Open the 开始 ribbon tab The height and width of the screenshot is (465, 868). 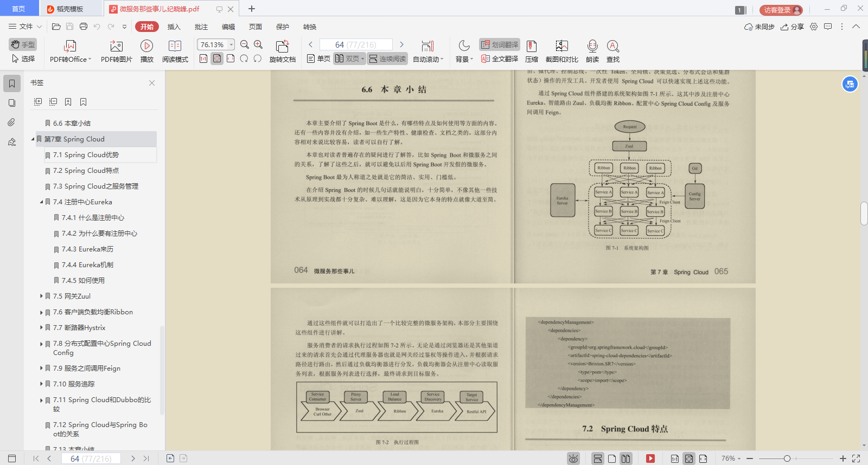coord(147,27)
